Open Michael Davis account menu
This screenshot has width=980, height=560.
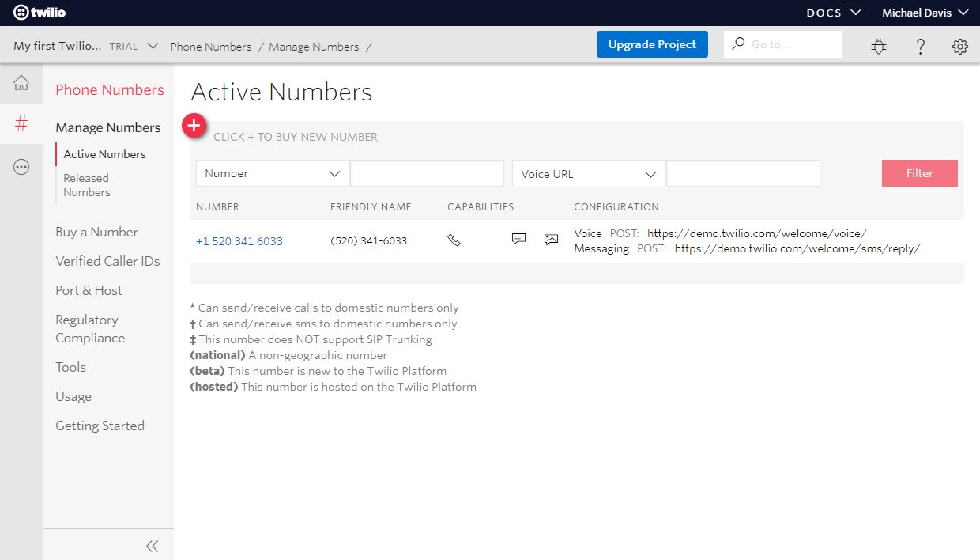pyautogui.click(x=925, y=13)
